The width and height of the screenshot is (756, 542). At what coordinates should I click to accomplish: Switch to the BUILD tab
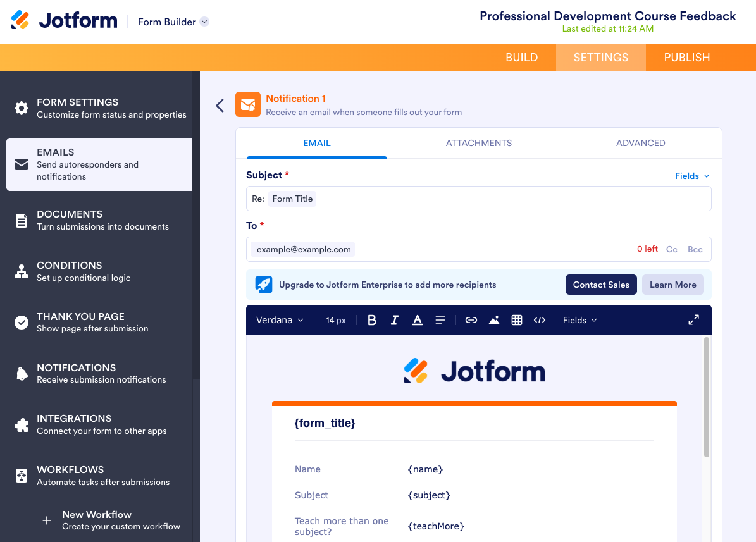pos(521,58)
